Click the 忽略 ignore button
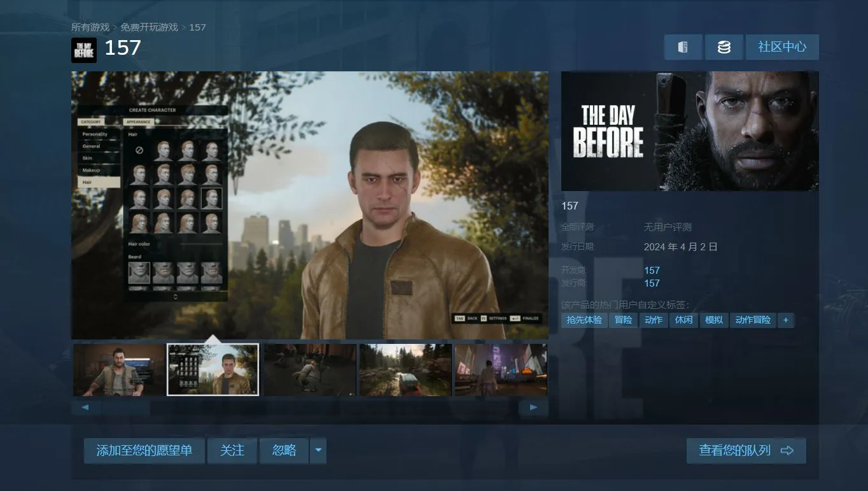Screen dimensions: 868x491 tap(284, 451)
